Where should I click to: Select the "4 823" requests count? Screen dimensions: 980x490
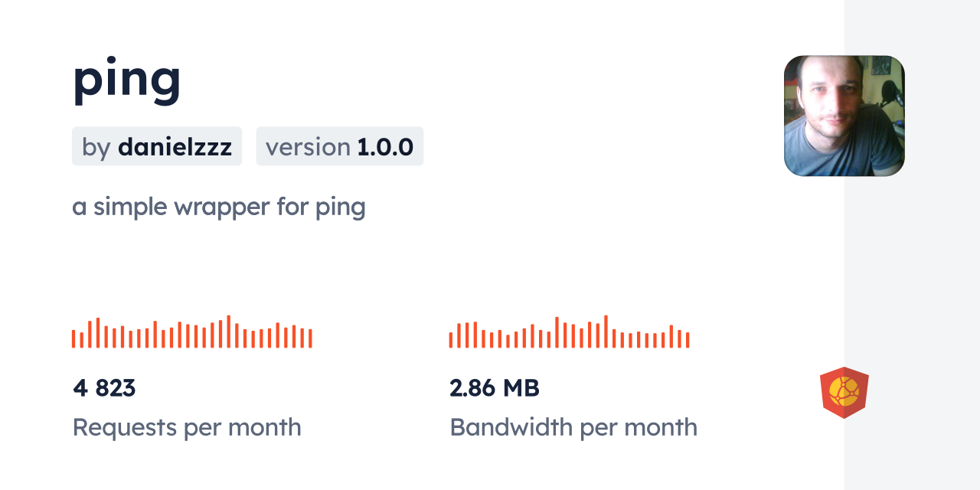[104, 388]
